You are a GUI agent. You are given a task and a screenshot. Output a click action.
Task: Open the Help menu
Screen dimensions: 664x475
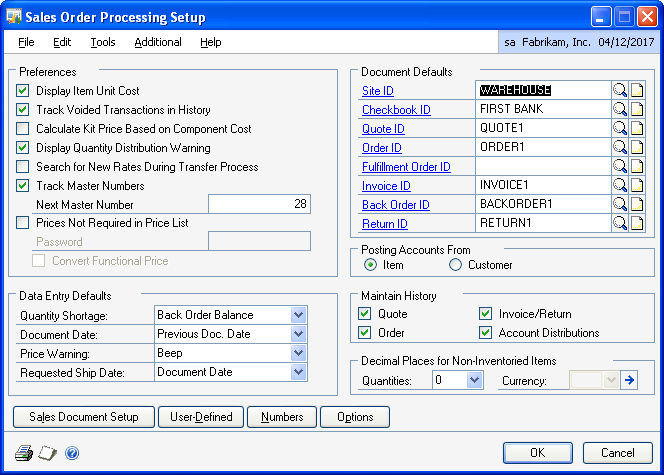coord(210,42)
